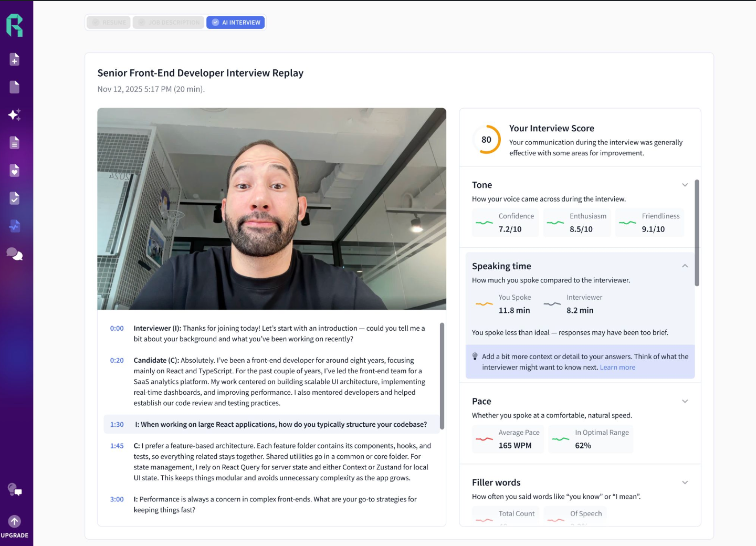756x546 pixels.
Task: Click the lightbulb tip icon
Action: point(475,356)
